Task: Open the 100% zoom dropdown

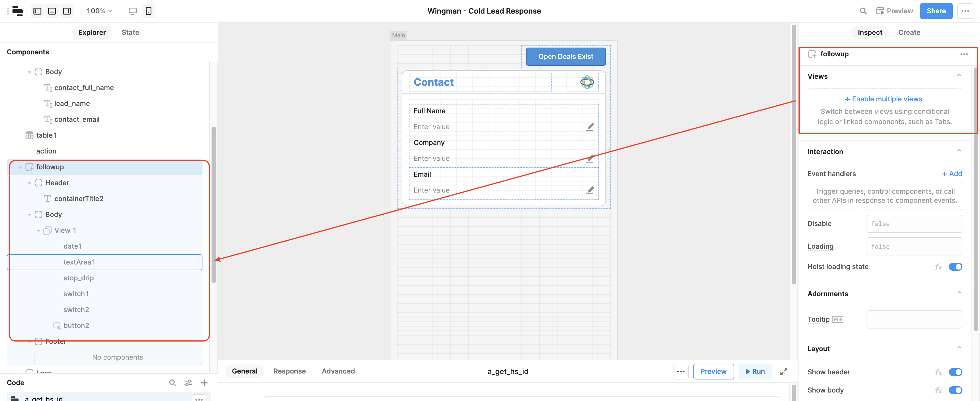Action: (x=99, y=11)
